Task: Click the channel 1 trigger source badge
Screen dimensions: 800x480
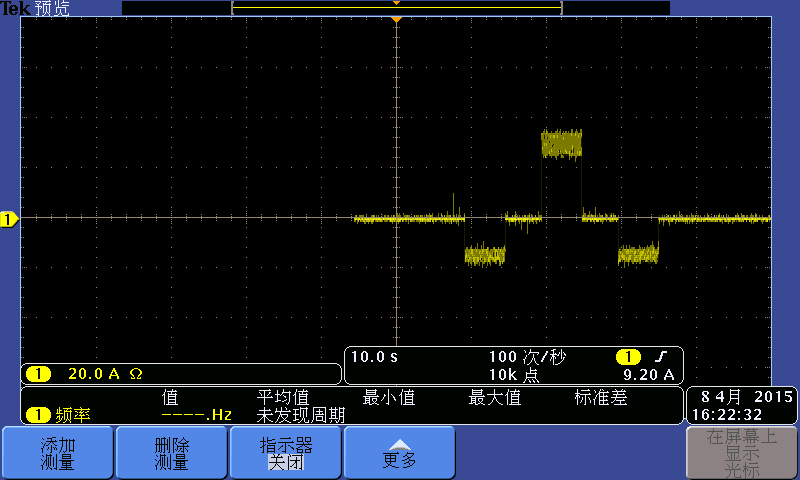Action: pos(628,357)
